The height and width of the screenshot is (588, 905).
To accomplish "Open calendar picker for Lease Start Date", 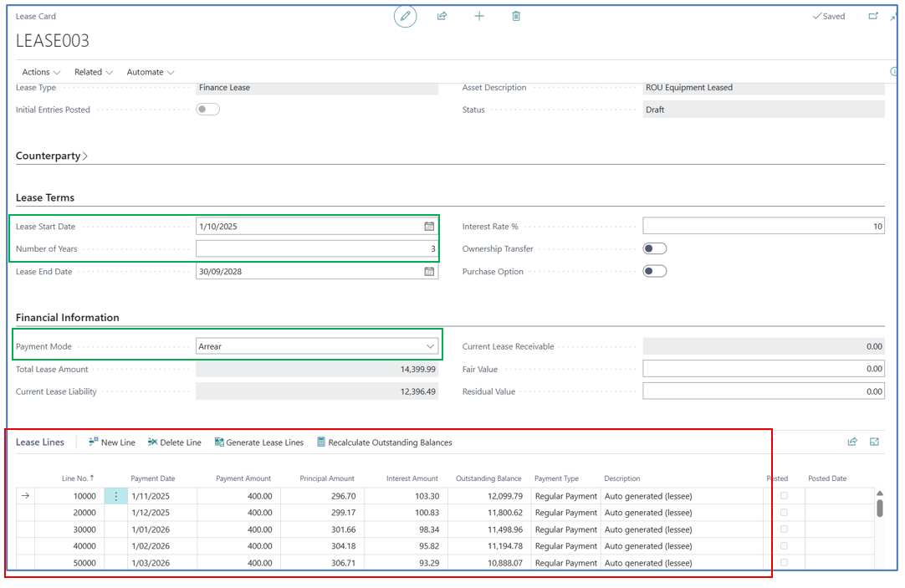I will [429, 226].
